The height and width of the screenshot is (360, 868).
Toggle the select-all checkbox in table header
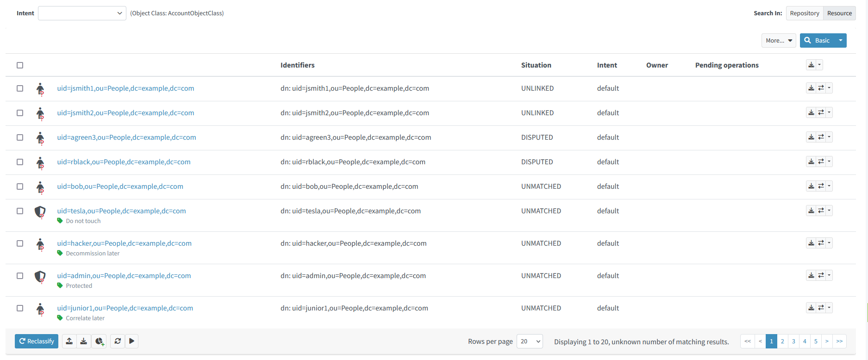click(x=20, y=65)
